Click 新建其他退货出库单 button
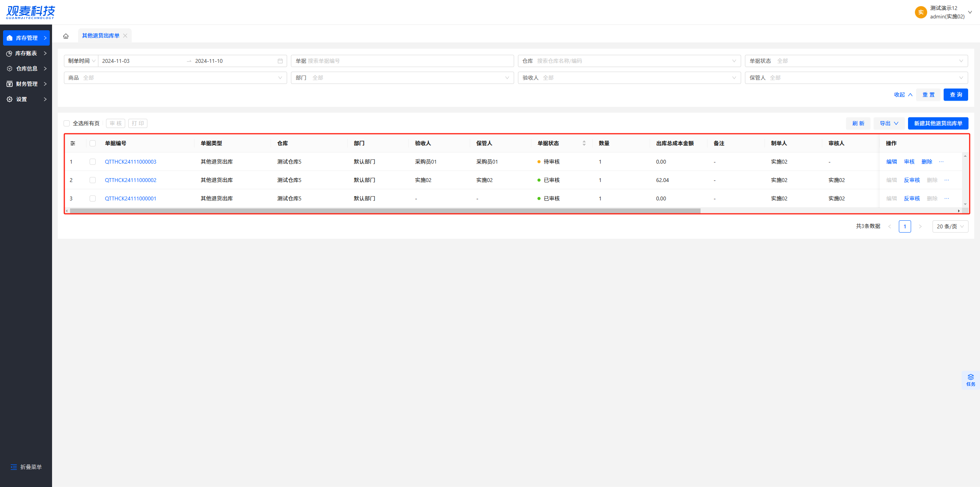The height and width of the screenshot is (487, 980). coord(938,123)
